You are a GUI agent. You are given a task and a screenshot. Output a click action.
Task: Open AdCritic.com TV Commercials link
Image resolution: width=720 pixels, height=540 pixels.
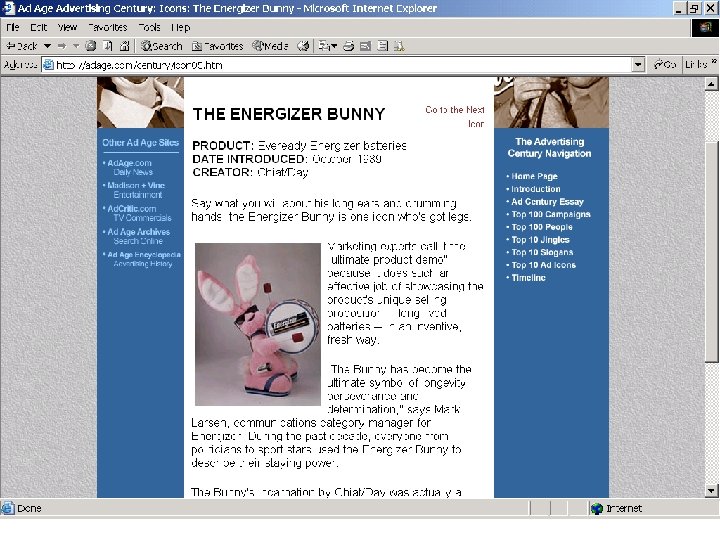coord(138,213)
